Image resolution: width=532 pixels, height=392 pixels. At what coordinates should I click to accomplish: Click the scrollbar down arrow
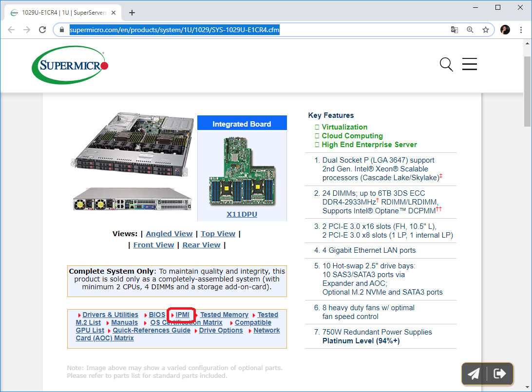[x=527, y=387]
